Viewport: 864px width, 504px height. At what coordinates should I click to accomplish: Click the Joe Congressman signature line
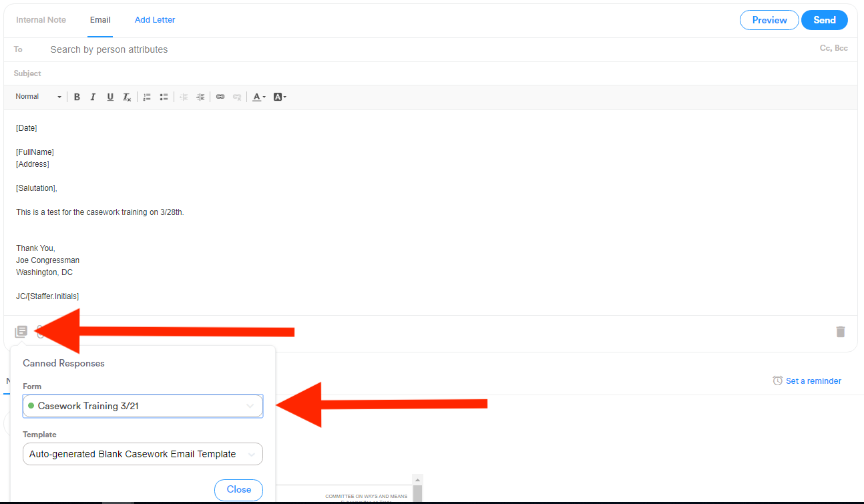click(48, 260)
